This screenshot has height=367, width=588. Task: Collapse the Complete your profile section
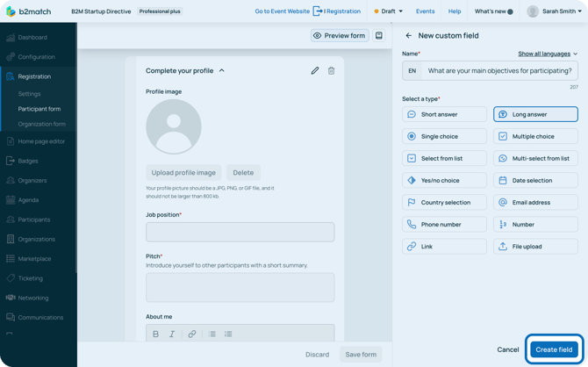[x=222, y=70]
